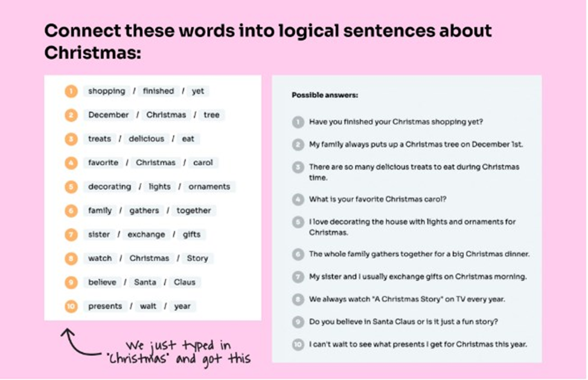The height and width of the screenshot is (380, 588).
Task: Click the 'Connect these words' title
Action: 268,42
